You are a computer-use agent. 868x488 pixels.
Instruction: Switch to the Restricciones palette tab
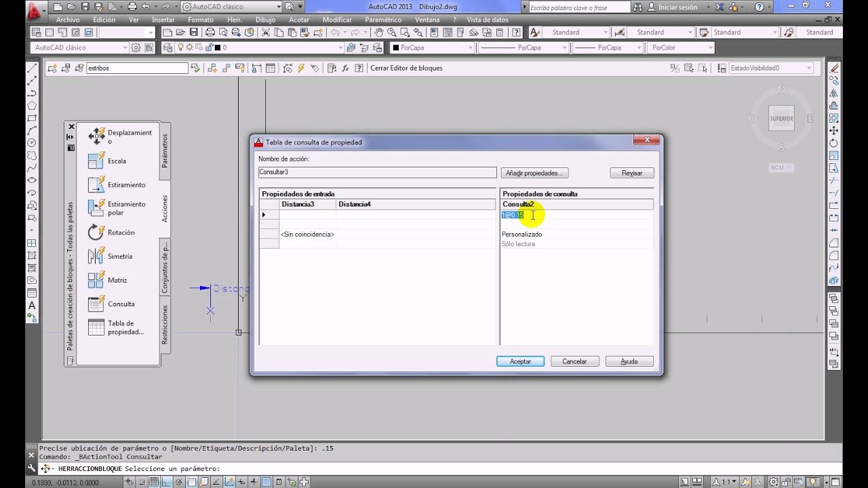165,325
